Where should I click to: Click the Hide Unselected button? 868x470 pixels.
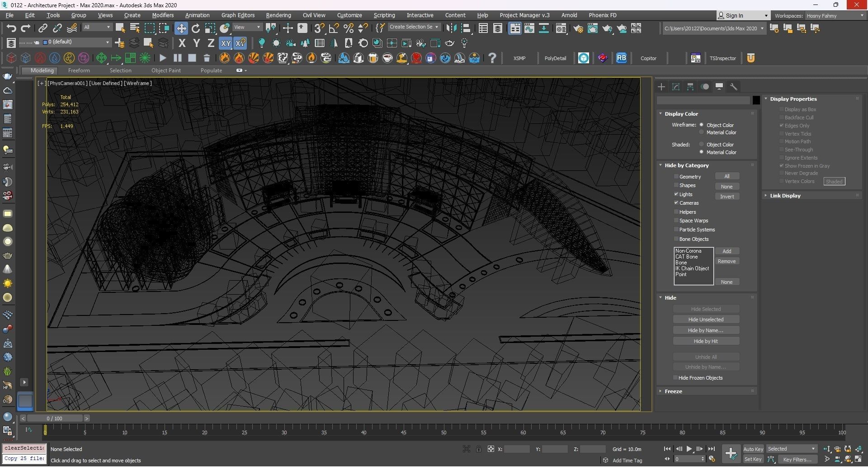706,320
